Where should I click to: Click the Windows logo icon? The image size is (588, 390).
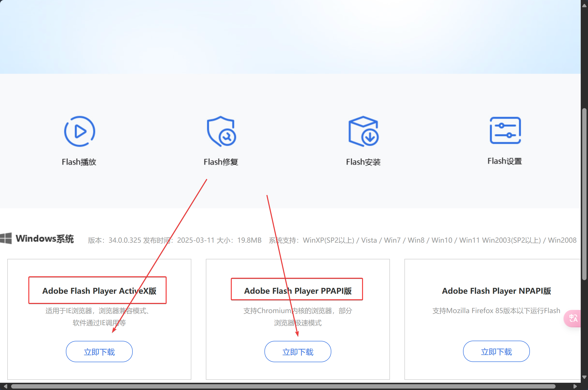[6, 238]
